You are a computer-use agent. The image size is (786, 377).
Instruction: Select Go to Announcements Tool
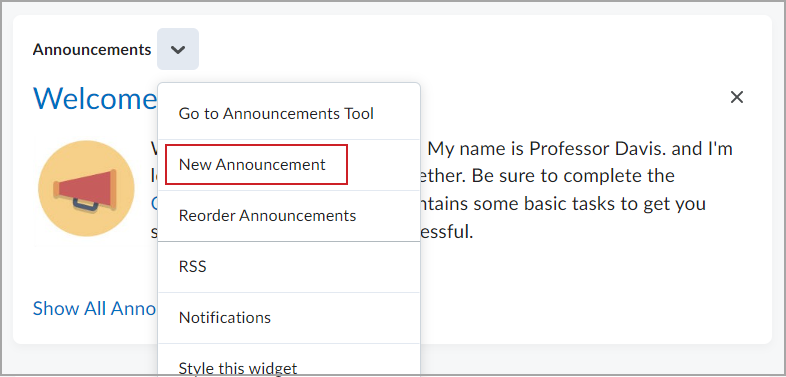point(289,114)
